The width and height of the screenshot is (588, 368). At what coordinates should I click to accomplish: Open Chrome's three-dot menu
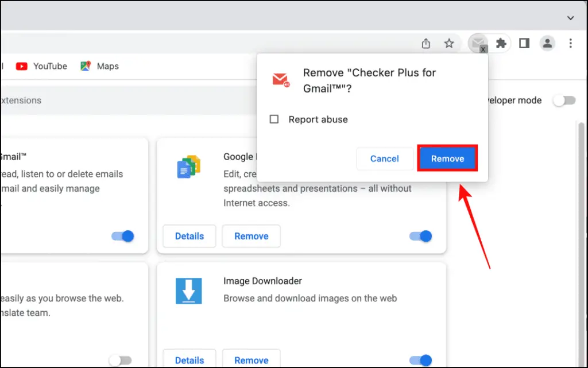click(570, 44)
